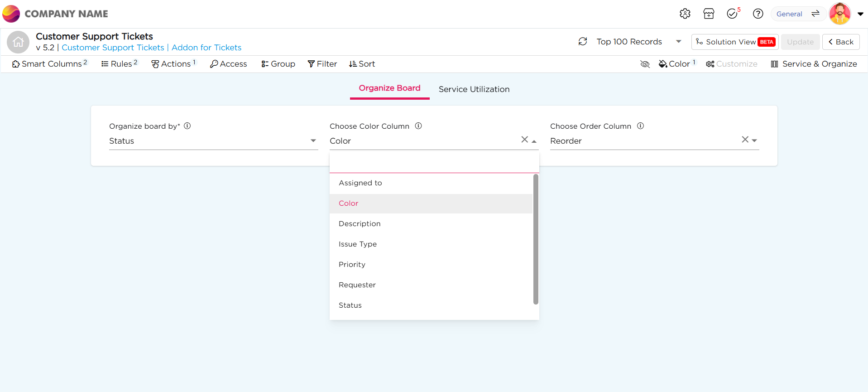
Task: Switch to the Service Utilization tab
Action: 474,89
